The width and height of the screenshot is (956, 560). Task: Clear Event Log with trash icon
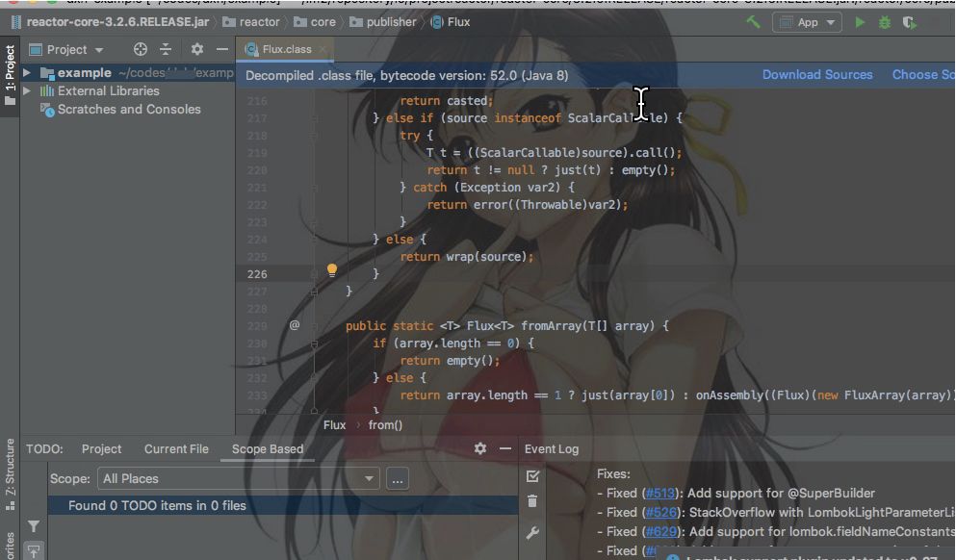pos(532,501)
